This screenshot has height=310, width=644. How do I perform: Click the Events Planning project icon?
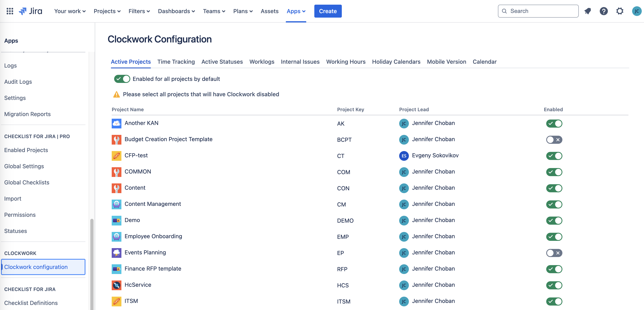pyautogui.click(x=117, y=253)
